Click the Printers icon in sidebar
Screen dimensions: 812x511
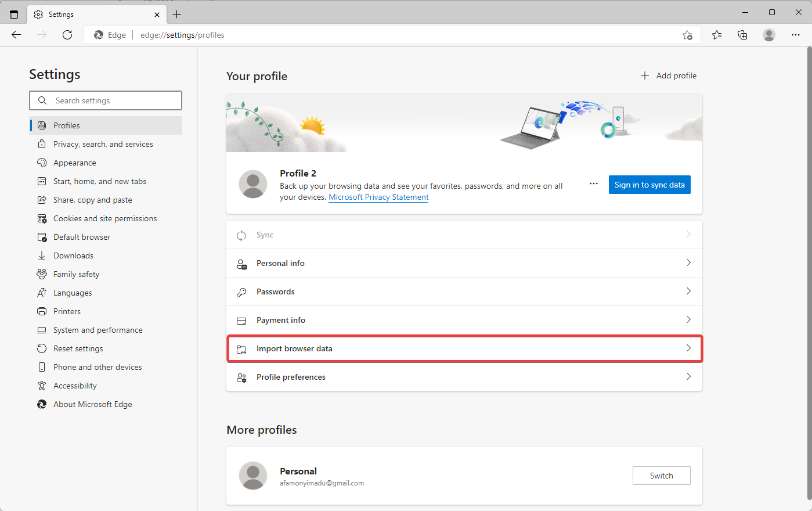[x=42, y=311]
